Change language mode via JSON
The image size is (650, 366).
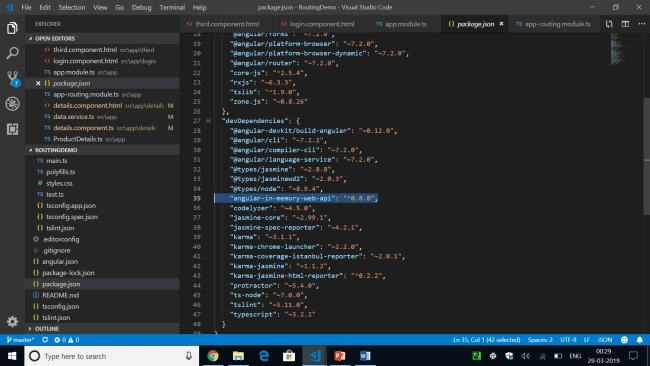(x=604, y=340)
